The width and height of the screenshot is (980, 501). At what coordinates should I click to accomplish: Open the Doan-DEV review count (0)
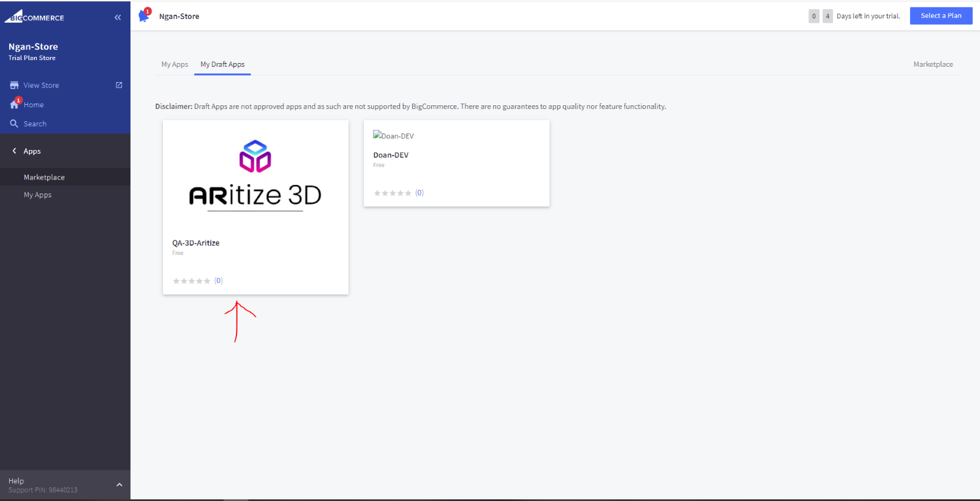(x=420, y=193)
